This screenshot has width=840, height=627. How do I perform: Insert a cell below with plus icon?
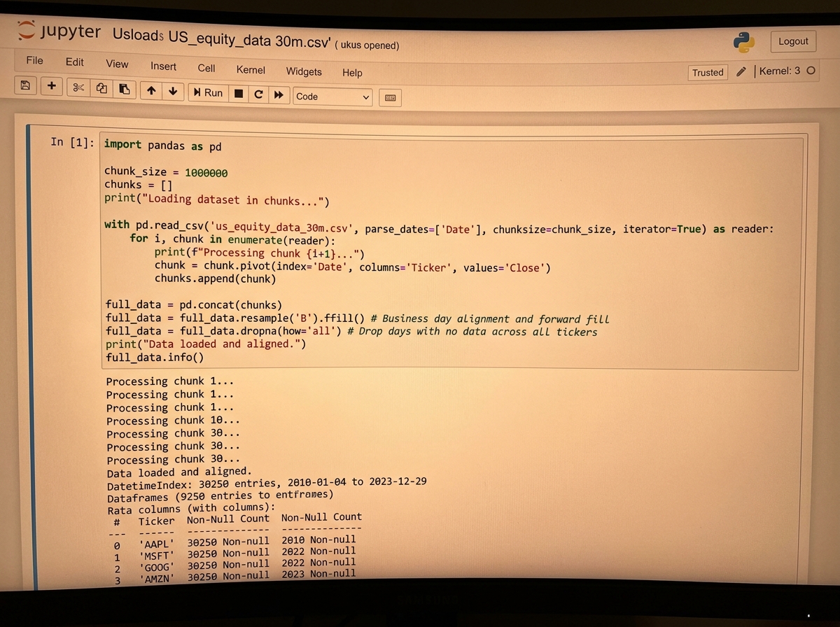coord(52,86)
